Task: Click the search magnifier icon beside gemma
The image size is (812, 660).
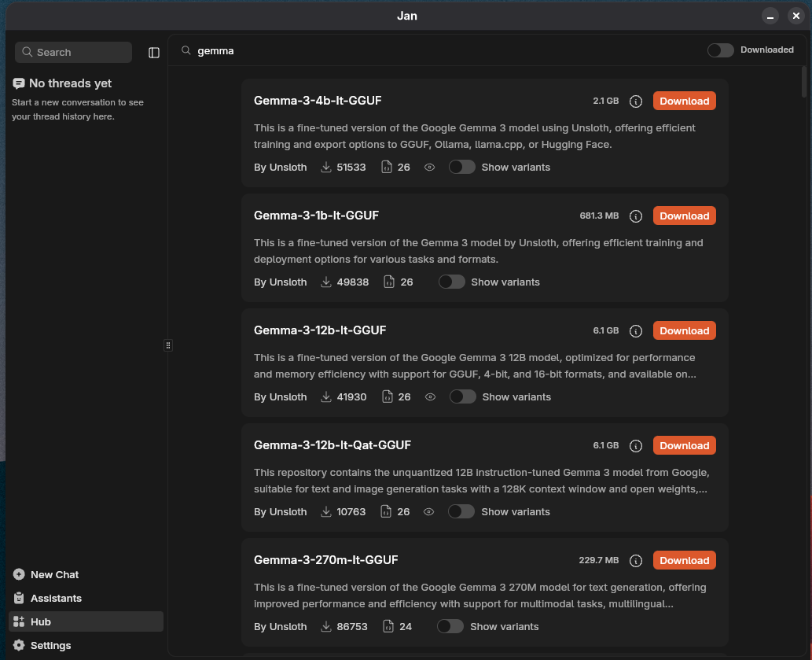Action: (x=186, y=50)
